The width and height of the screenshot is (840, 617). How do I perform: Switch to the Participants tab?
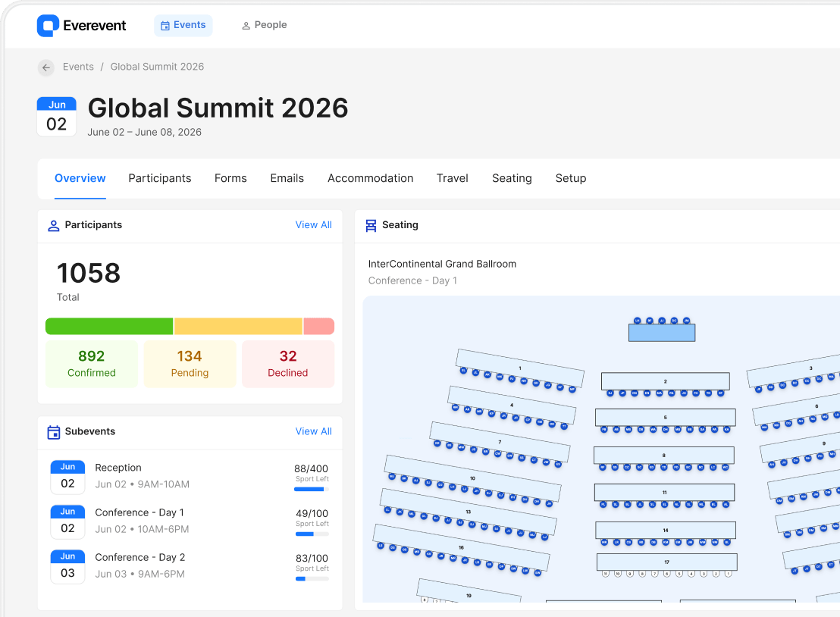click(x=159, y=178)
